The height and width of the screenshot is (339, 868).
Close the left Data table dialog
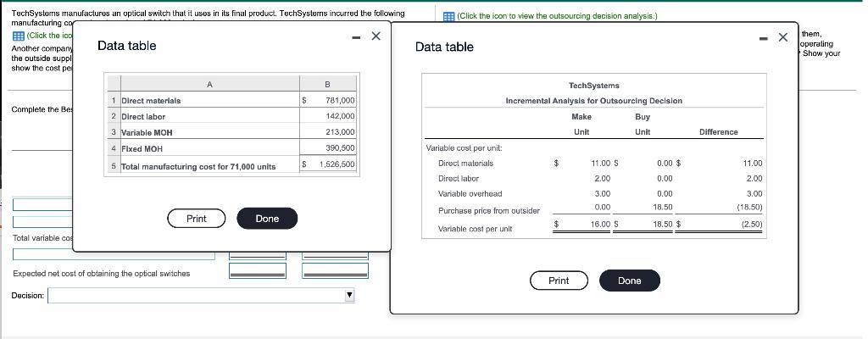pos(376,36)
